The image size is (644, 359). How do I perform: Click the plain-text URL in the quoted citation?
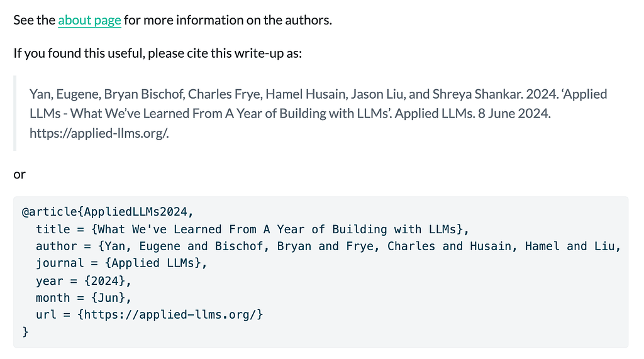click(x=99, y=133)
